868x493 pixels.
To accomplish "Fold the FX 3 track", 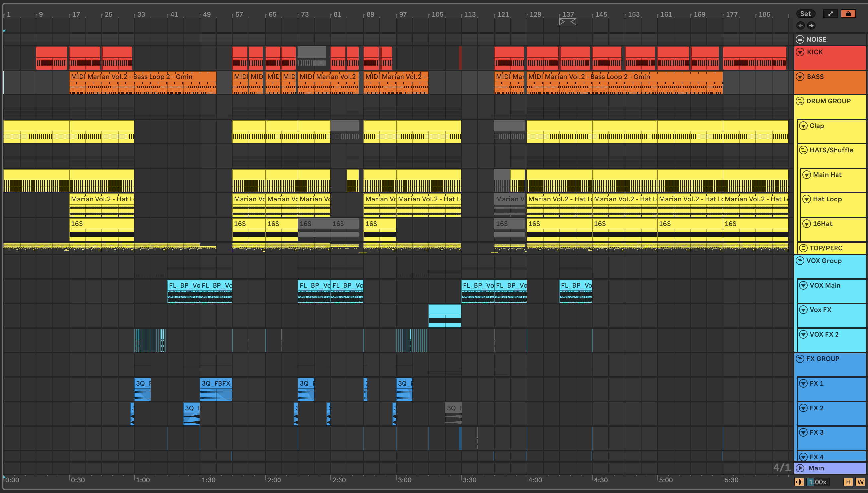I will [x=803, y=432].
